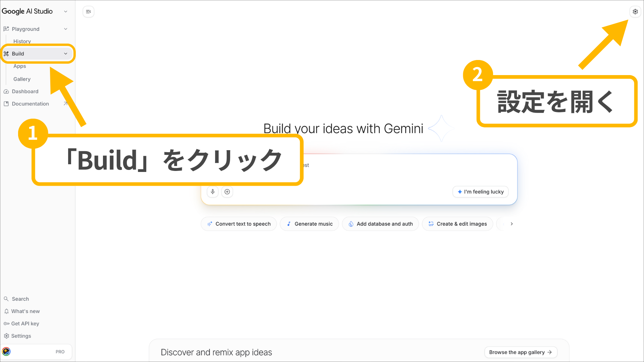The image size is (644, 362).
Task: Collapse the Playground section chevron
Action: click(66, 29)
